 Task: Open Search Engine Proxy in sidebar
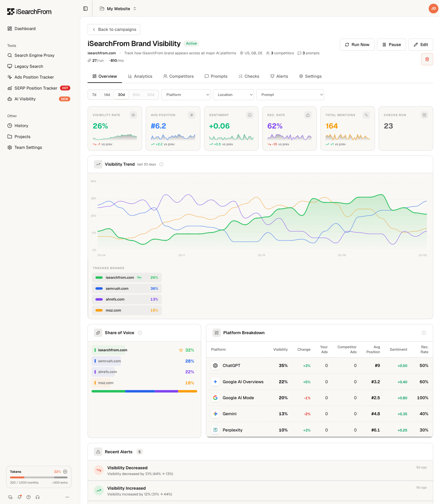39,55
